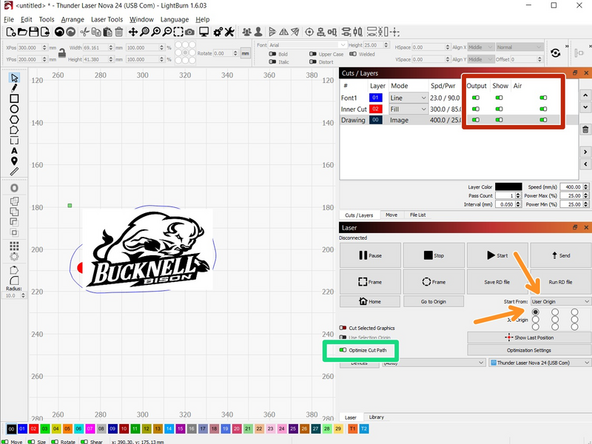Select the top-right Job Origin radio button
This screenshot has height=444, width=592.
point(574,312)
